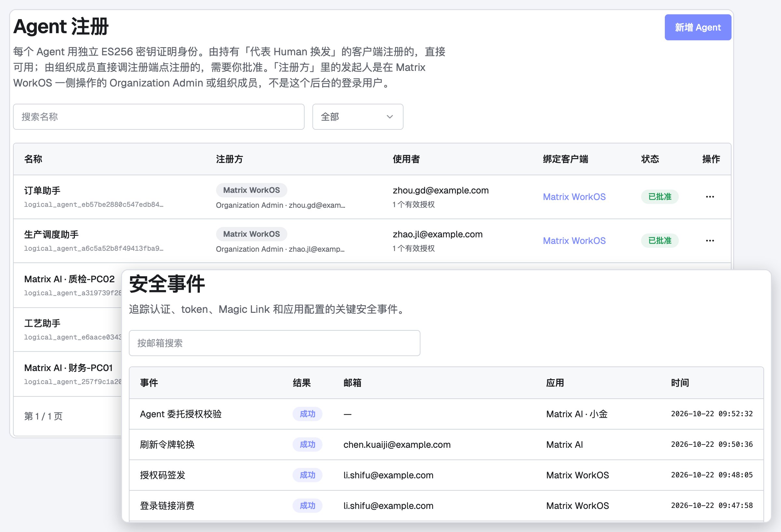Click user zhou.gd@example.com in 使用者 column
This screenshot has height=532, width=781.
click(441, 191)
